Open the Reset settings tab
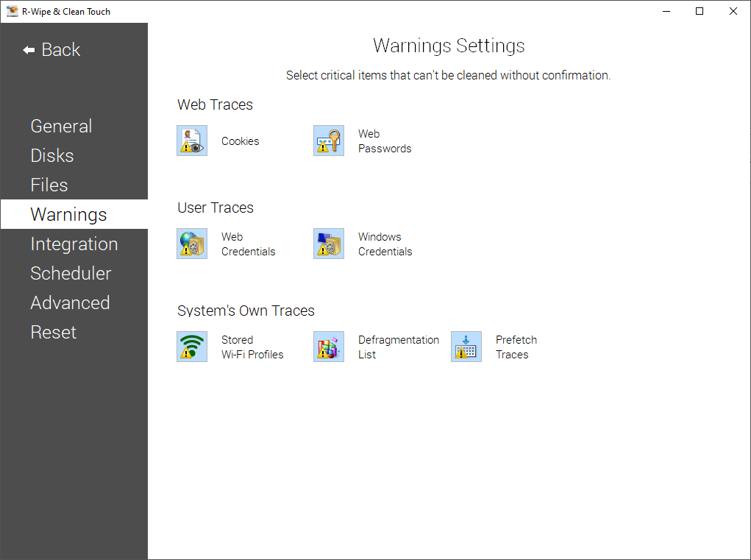The image size is (751, 560). pyautogui.click(x=74, y=332)
